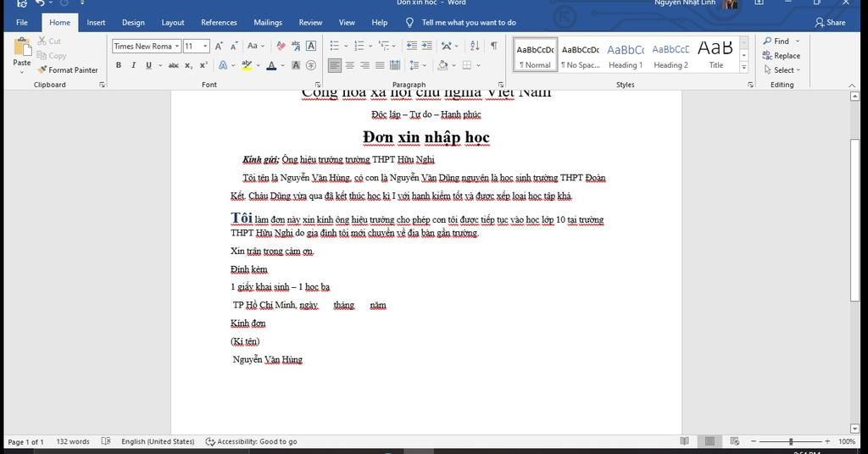Apply the Normal style
The image size is (868, 454).
[x=535, y=55]
